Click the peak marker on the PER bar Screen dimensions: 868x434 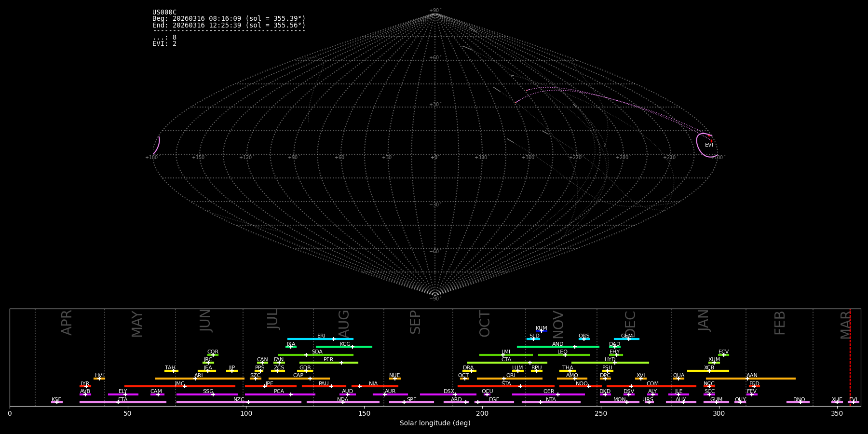coord(341,363)
